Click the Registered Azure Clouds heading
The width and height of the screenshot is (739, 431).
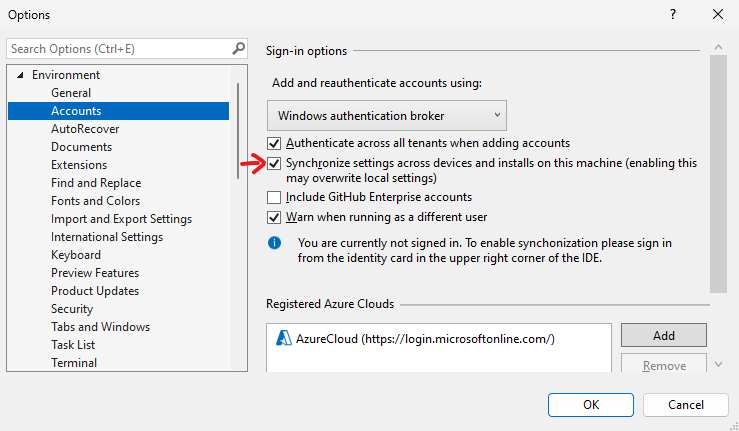[330, 304]
